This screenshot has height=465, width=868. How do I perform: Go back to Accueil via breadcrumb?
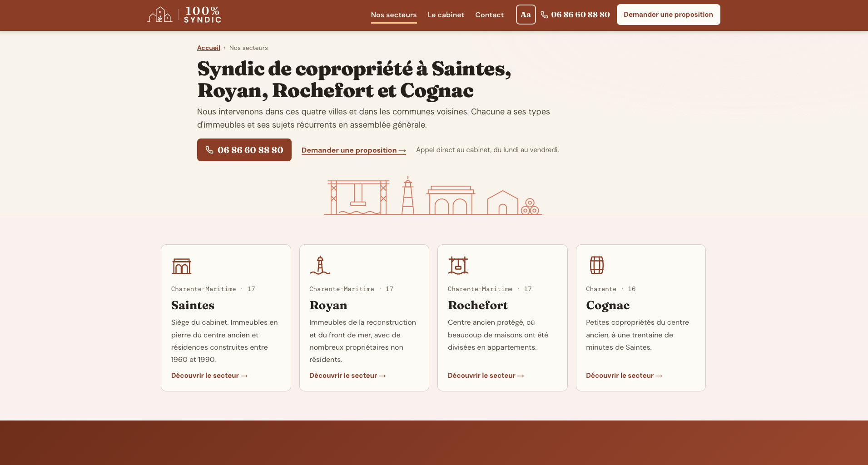[x=208, y=48]
